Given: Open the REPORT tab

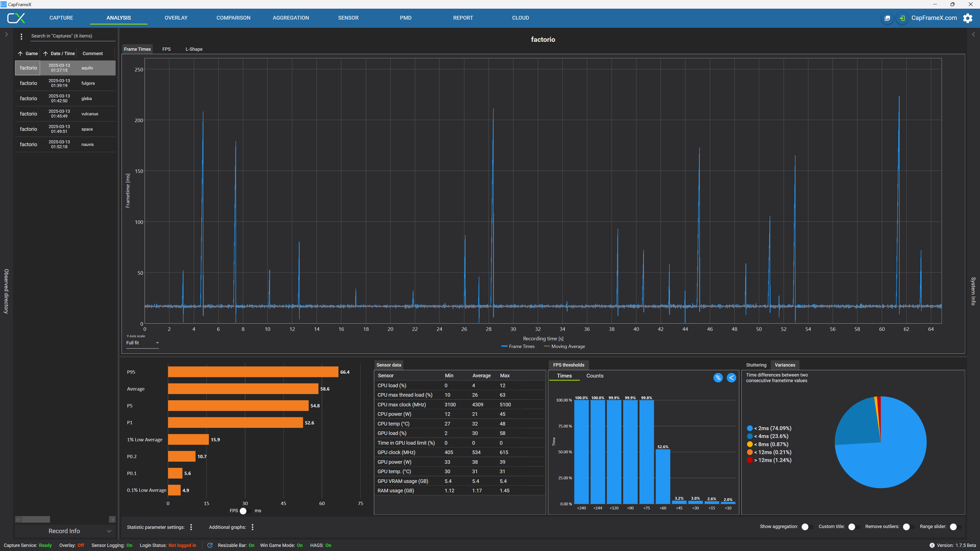Looking at the screenshot, I should click(x=463, y=18).
